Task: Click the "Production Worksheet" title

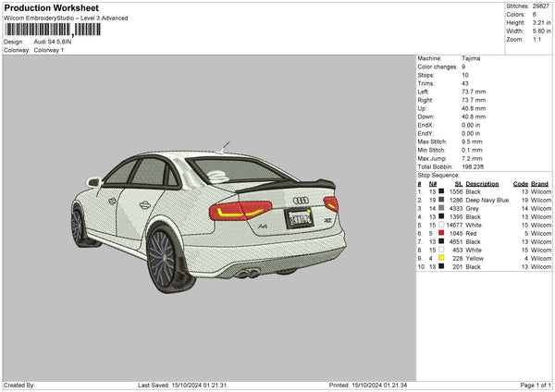Action: tap(51, 7)
